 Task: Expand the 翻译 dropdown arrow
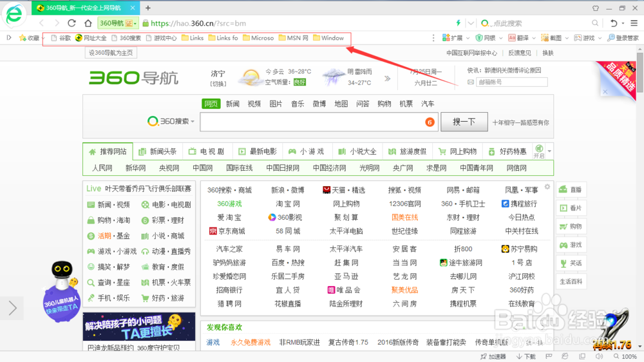tap(533, 38)
